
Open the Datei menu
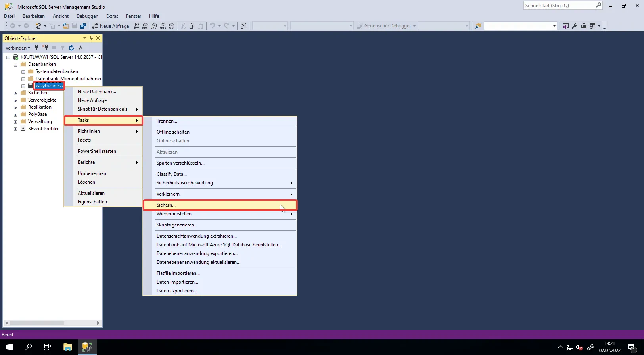tap(9, 16)
